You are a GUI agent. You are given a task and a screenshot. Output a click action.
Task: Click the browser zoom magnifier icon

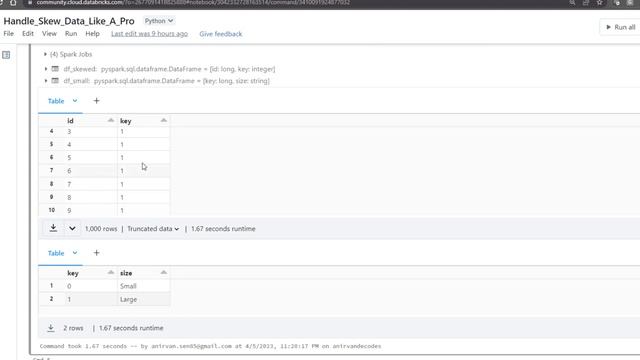[572, 3]
